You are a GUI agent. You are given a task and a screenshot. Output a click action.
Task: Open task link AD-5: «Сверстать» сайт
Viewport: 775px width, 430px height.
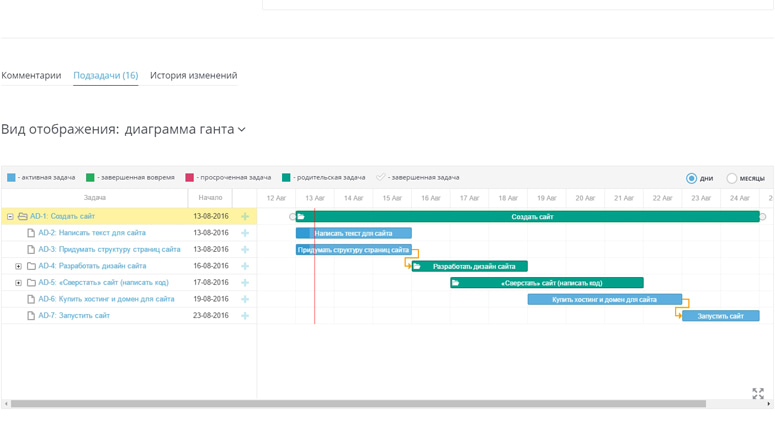coord(103,283)
